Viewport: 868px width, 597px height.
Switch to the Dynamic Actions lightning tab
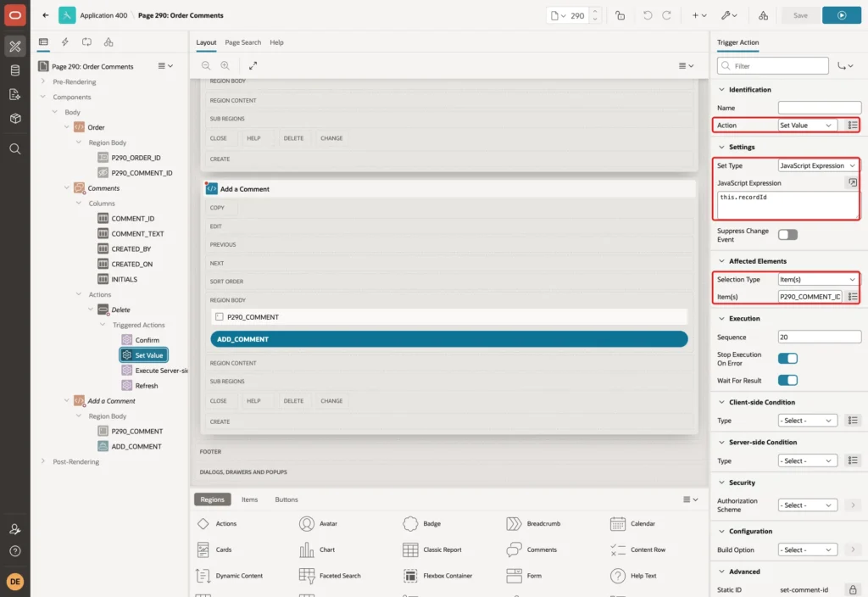point(64,42)
